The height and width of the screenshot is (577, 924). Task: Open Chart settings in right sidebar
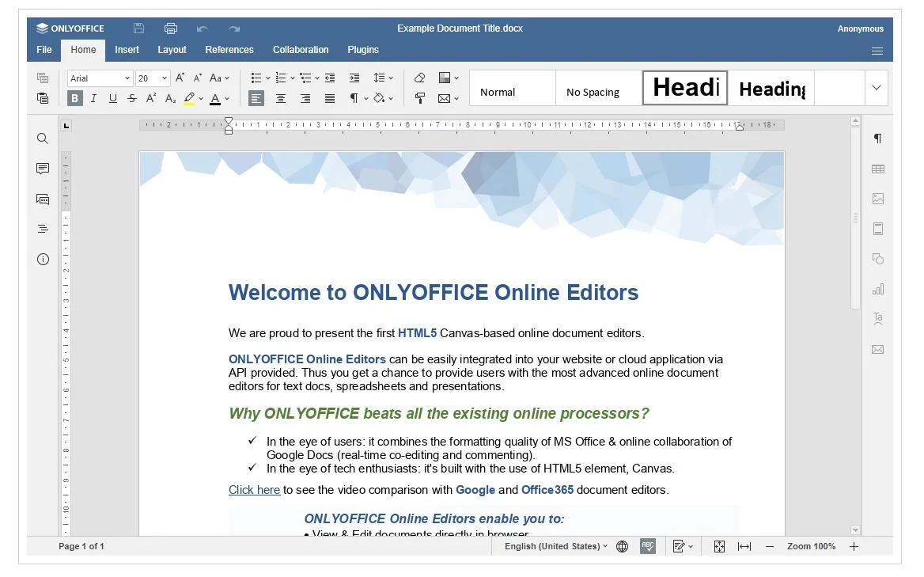[x=877, y=289]
